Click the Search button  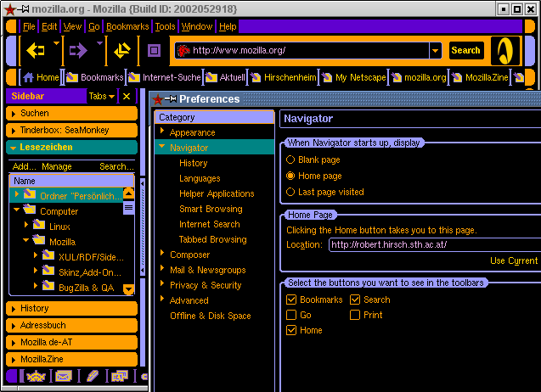(x=465, y=51)
